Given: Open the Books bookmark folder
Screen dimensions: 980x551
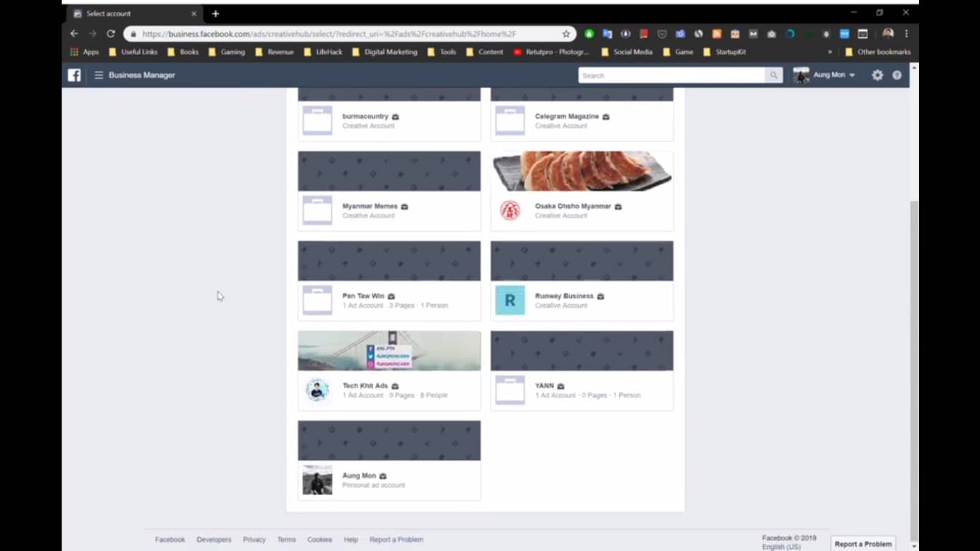Looking at the screenshot, I should point(183,52).
